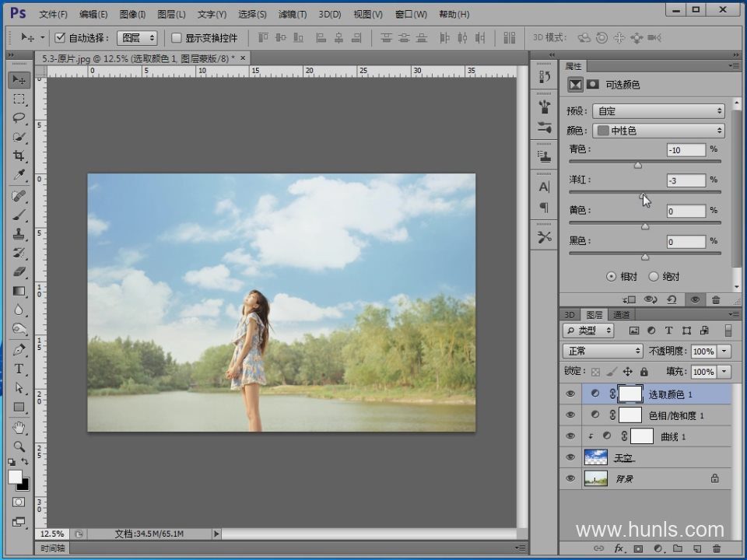Open the 图像(I) menu
Image resolution: width=747 pixels, height=560 pixels.
[132, 14]
